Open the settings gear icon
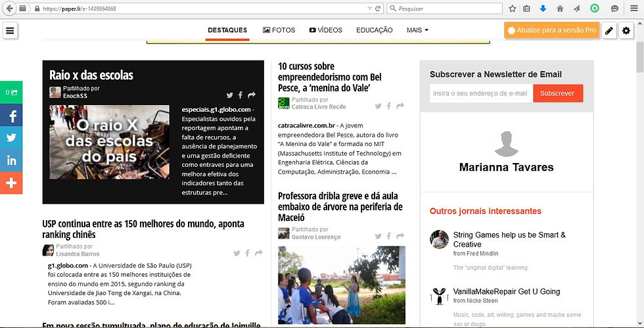This screenshot has height=328, width=644. (626, 30)
